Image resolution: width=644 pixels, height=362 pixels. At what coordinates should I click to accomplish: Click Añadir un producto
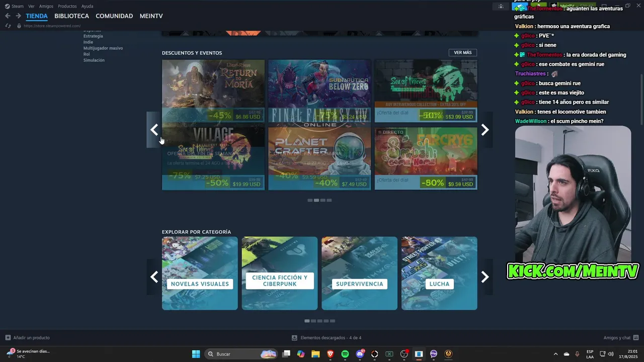pyautogui.click(x=28, y=338)
